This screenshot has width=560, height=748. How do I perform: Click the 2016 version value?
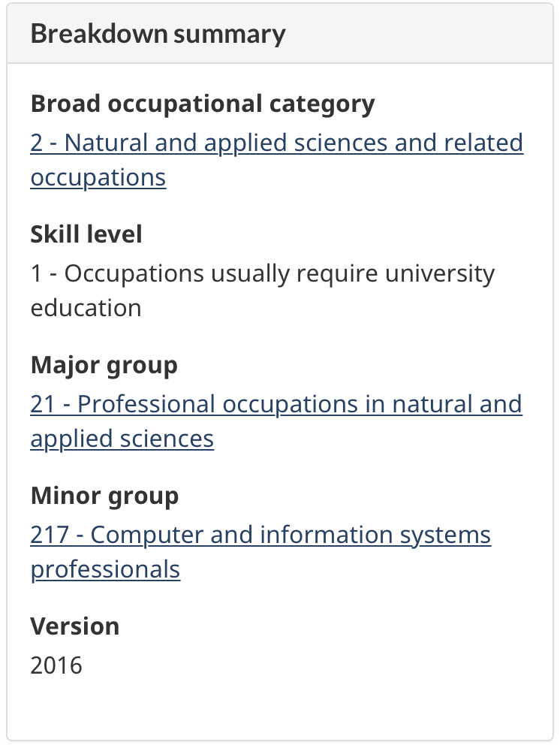click(x=56, y=665)
